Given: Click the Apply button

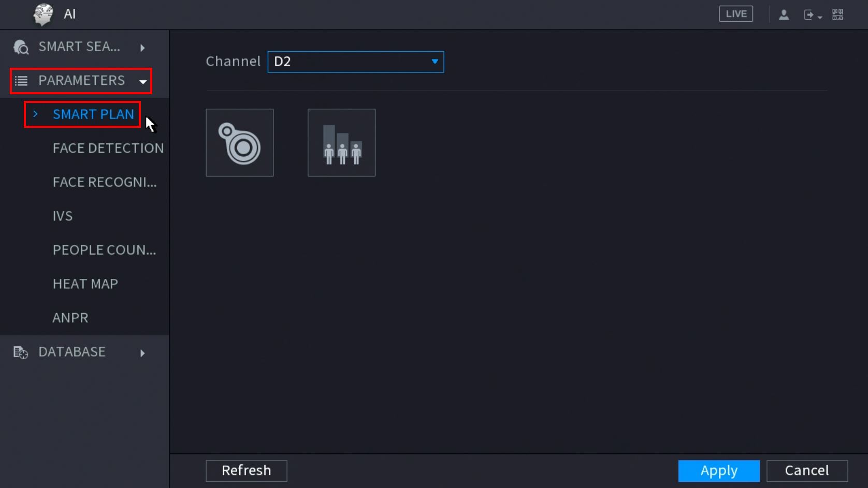Looking at the screenshot, I should 719,470.
